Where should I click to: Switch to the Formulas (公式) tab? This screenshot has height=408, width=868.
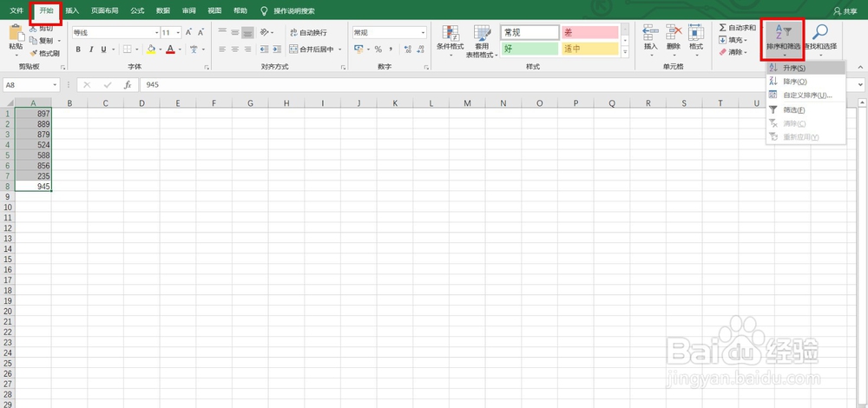[x=137, y=10]
